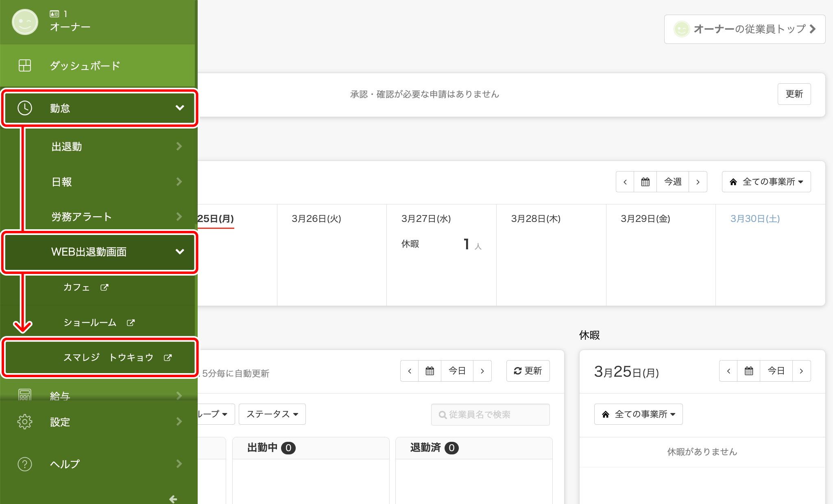Open the gear icon beside 設定
This screenshot has width=833, height=504.
click(x=24, y=421)
